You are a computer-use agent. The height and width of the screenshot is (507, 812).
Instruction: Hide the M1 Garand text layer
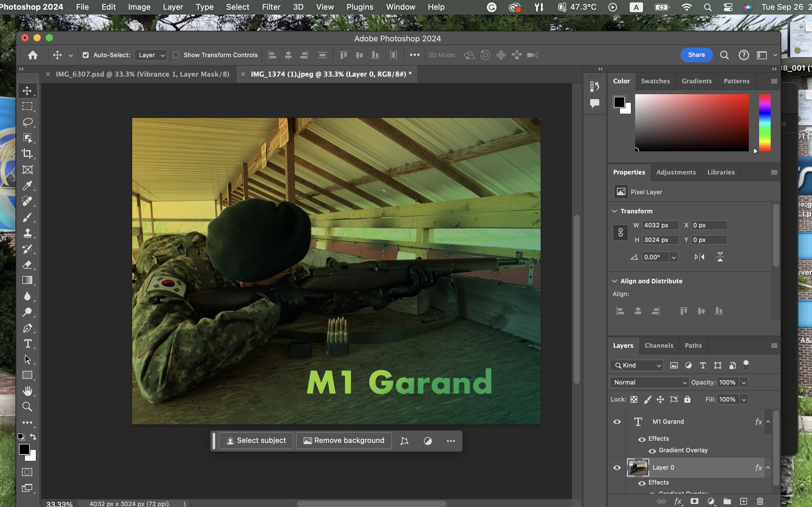pyautogui.click(x=617, y=422)
